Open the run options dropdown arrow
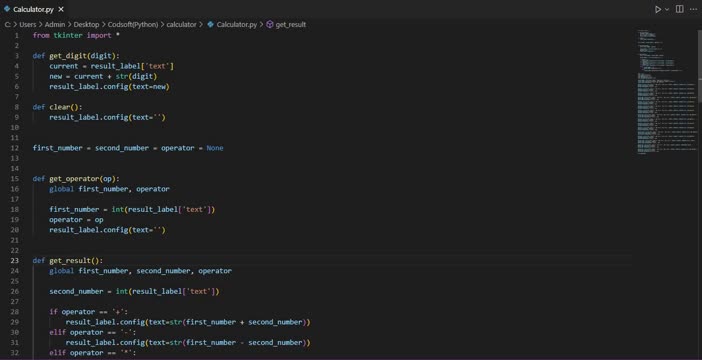 667,9
